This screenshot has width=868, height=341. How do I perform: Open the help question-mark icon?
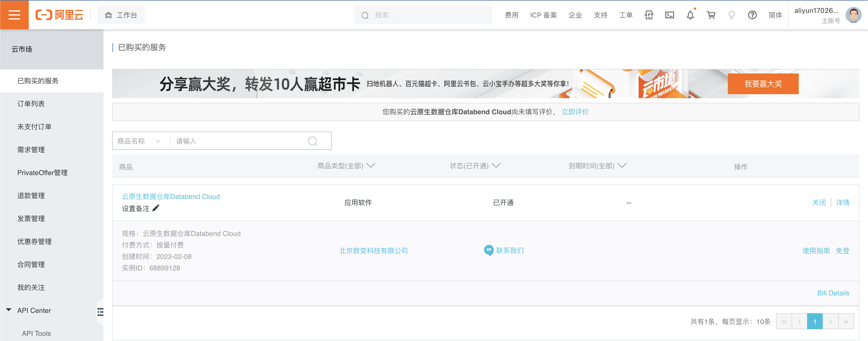click(752, 15)
